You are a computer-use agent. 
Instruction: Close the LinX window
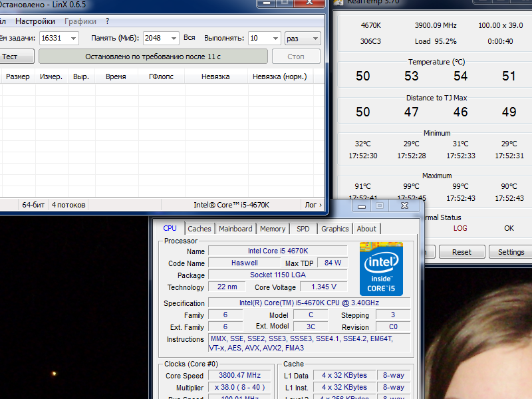(x=309, y=3)
